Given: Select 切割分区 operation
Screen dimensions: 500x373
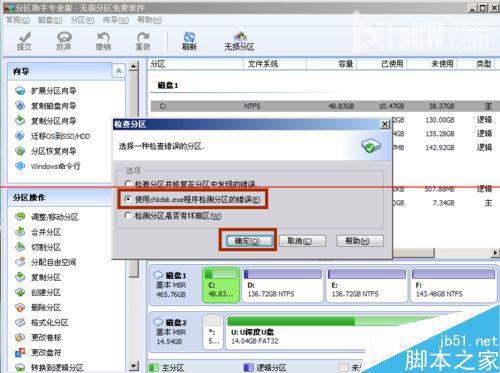Looking at the screenshot, I should point(46,247).
